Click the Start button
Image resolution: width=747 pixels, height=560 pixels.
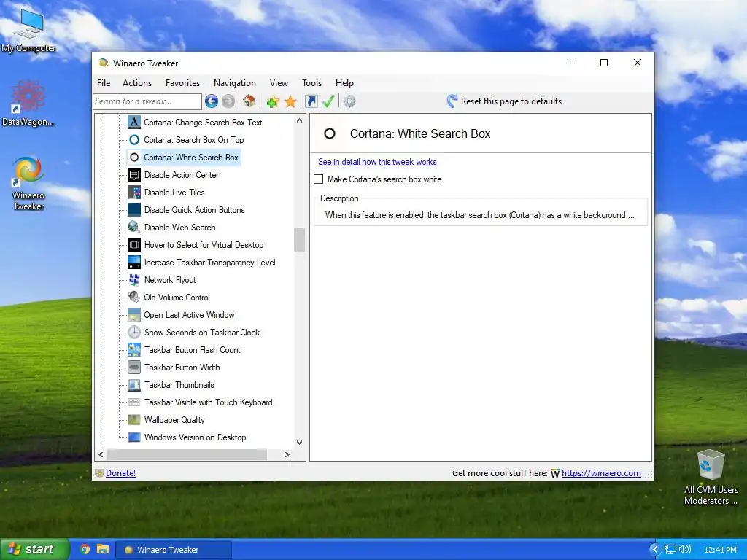coord(34,549)
